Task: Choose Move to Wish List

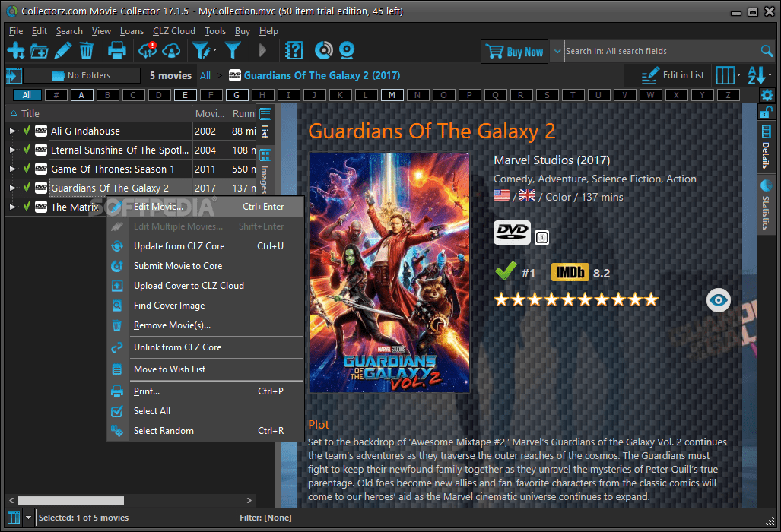Action: (x=205, y=369)
